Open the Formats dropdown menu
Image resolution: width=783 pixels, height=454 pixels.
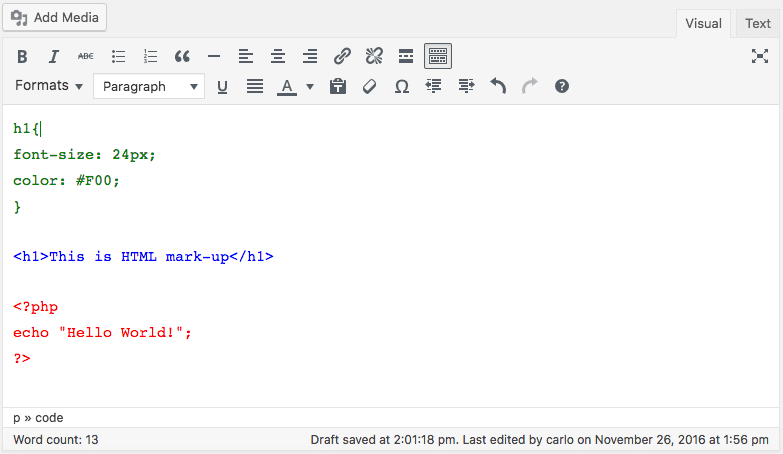[x=48, y=86]
